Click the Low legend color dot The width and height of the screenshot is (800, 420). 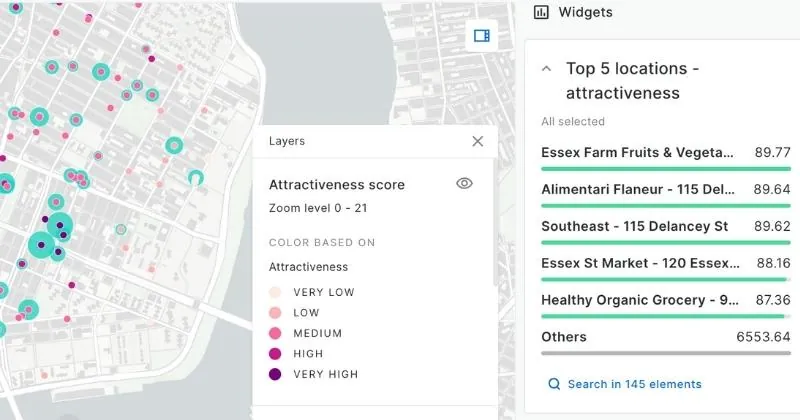click(275, 313)
